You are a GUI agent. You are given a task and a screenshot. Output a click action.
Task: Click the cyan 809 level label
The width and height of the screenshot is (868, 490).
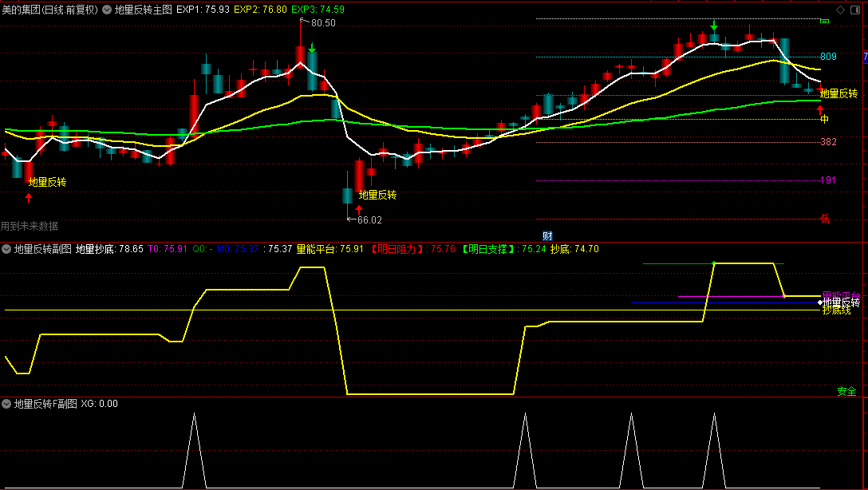(828, 57)
